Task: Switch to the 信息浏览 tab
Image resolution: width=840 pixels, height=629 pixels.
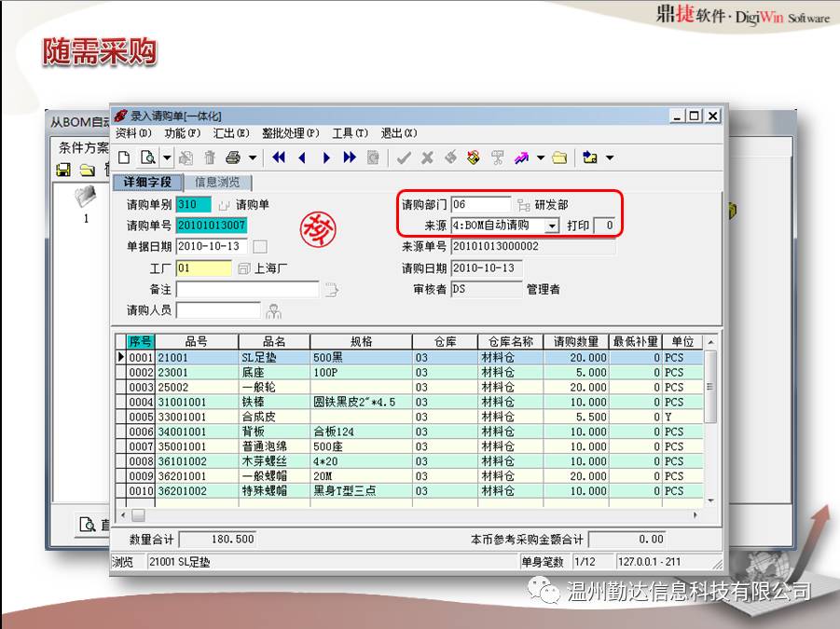Action: [x=216, y=183]
